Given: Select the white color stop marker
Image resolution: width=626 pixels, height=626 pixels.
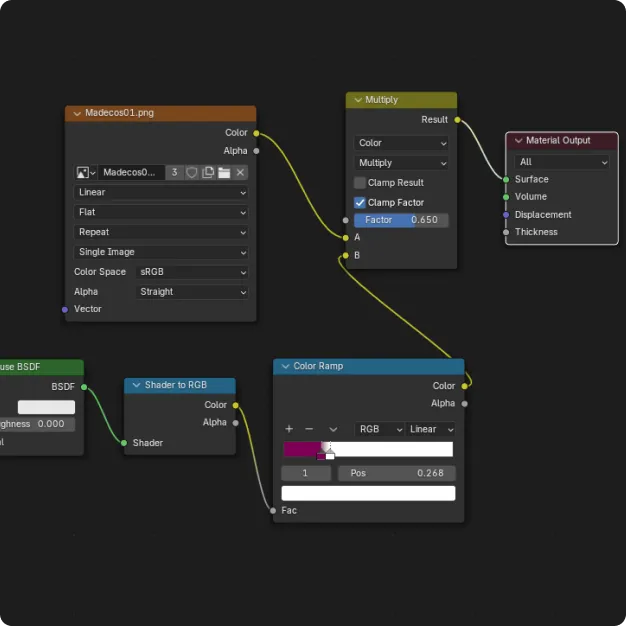Looking at the screenshot, I should [x=330, y=455].
